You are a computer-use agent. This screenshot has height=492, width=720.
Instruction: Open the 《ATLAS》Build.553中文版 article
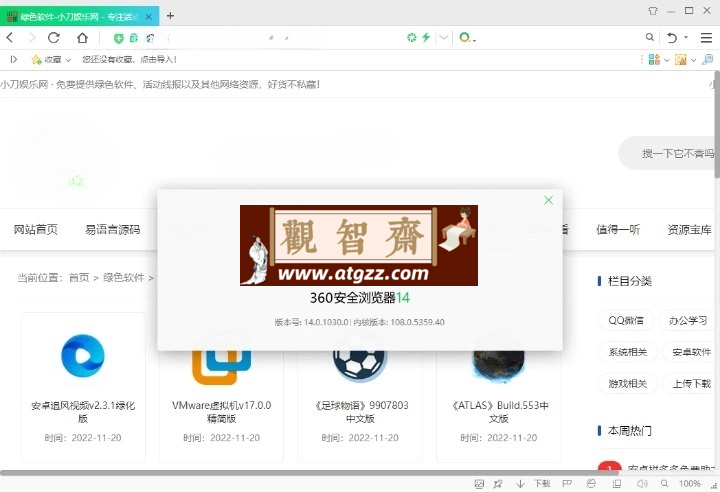[499, 412]
